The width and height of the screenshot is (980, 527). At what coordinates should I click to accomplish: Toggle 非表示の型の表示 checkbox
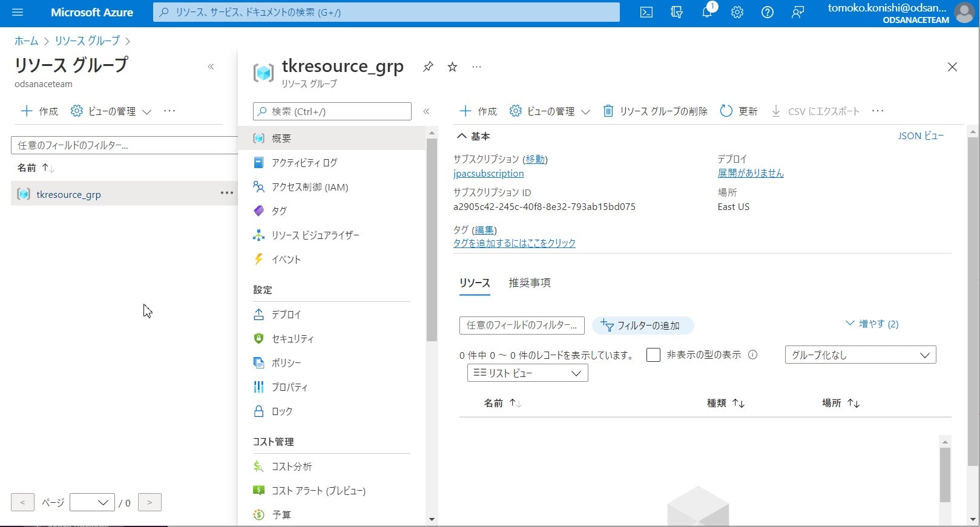tap(653, 355)
